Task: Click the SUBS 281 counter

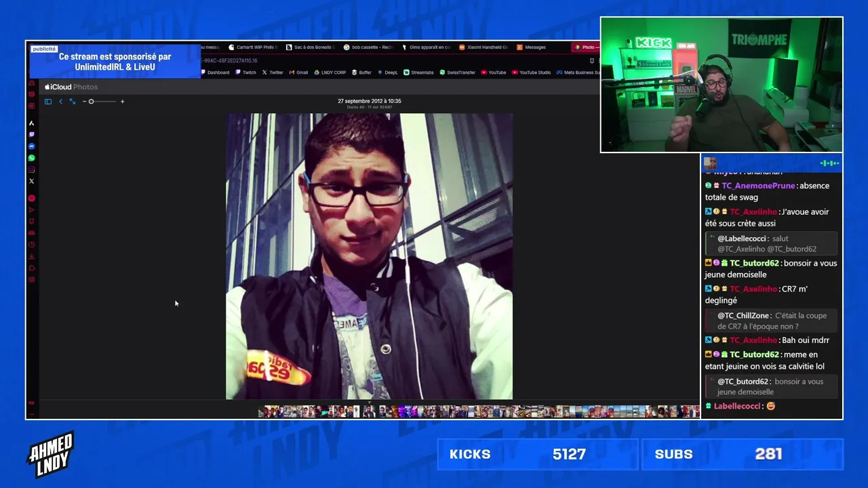Action: 743,454
